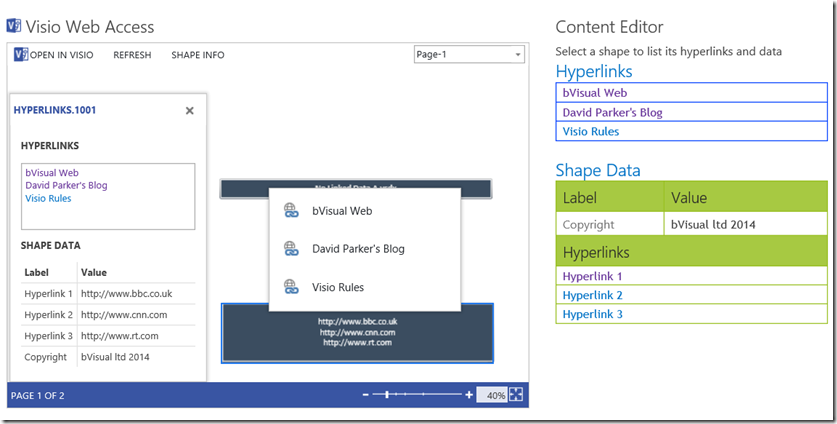Click the 40% zoom percentage field
Screen dimensions: 837x424
coord(491,395)
